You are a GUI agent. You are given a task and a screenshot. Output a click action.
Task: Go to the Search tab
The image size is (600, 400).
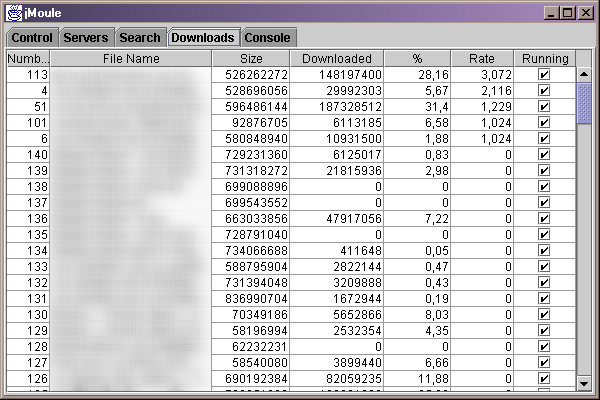(x=140, y=38)
